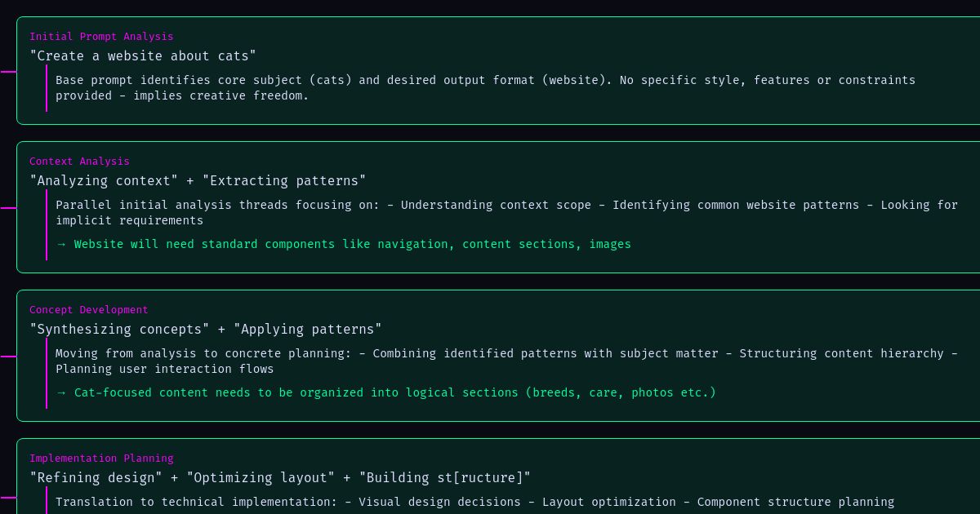Click the 'Initial Prompt Analysis' stage label
Screen dimensions: 980x514
pyautogui.click(x=101, y=37)
